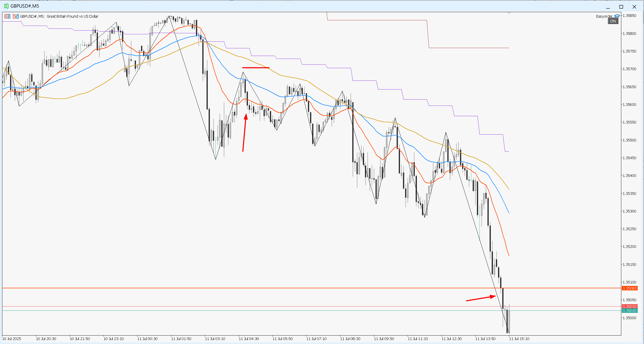Maximize the GBPUSD#,M5 chart window
Image resolution: width=644 pixels, height=344 pixels.
coord(621,7)
